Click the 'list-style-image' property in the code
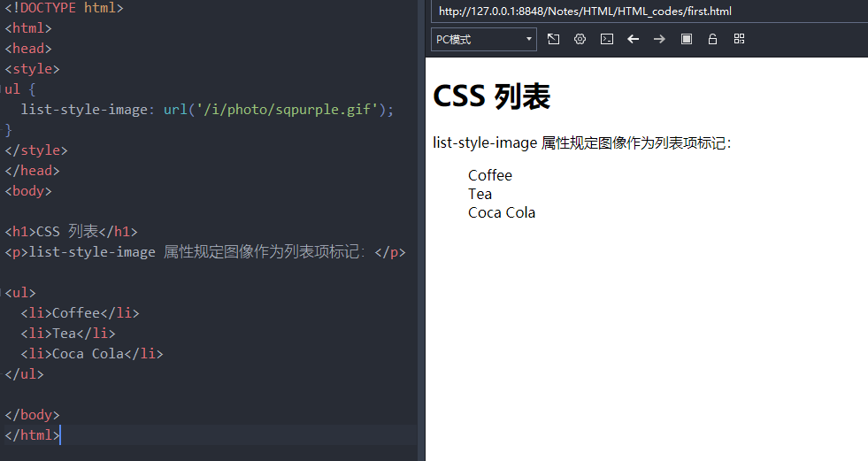 84,110
